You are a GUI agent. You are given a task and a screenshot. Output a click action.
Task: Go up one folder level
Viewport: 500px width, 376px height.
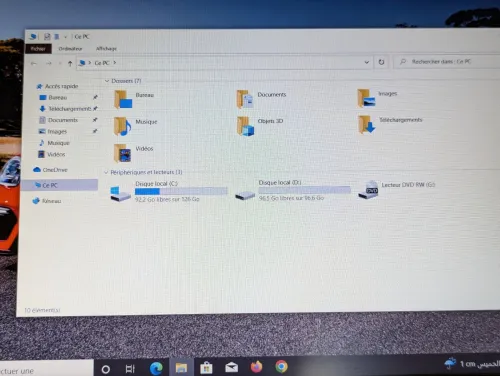click(70, 63)
